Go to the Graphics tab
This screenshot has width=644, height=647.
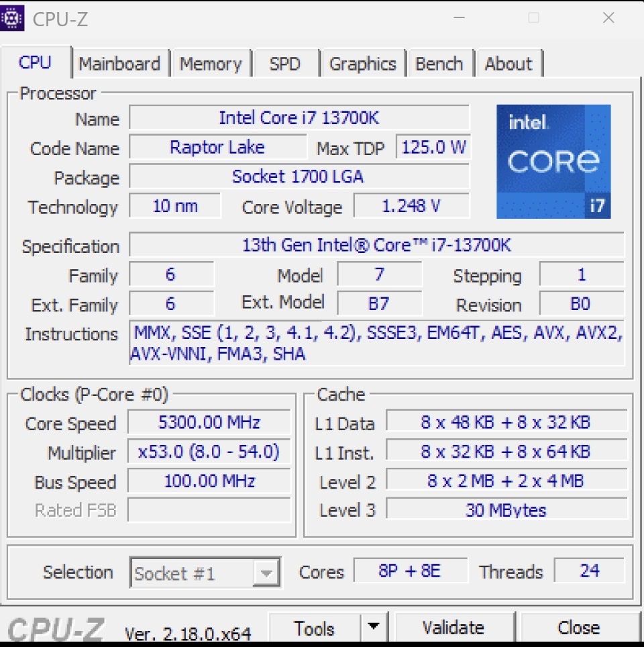362,64
